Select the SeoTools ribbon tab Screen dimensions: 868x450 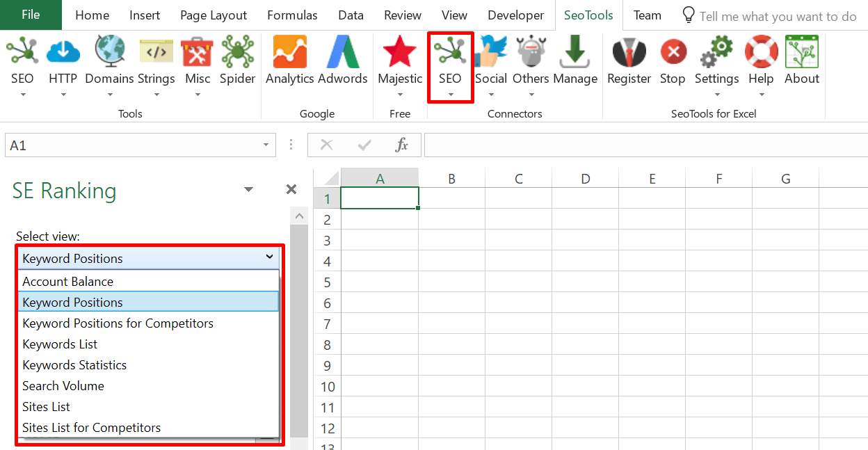coord(588,15)
